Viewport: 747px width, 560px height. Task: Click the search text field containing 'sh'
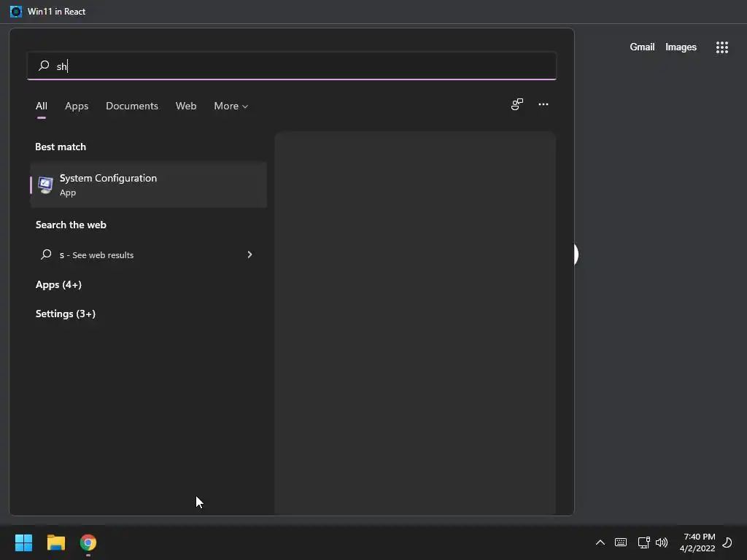(x=292, y=66)
